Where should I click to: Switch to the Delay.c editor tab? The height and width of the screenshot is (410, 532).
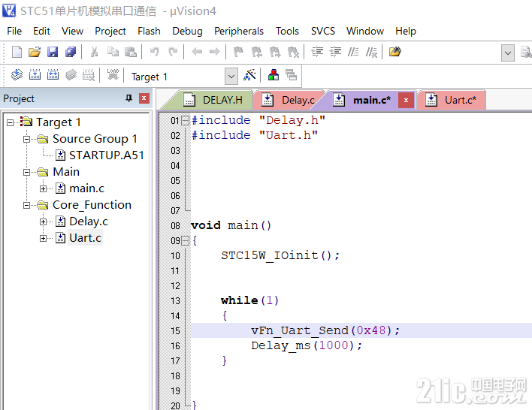click(x=289, y=100)
